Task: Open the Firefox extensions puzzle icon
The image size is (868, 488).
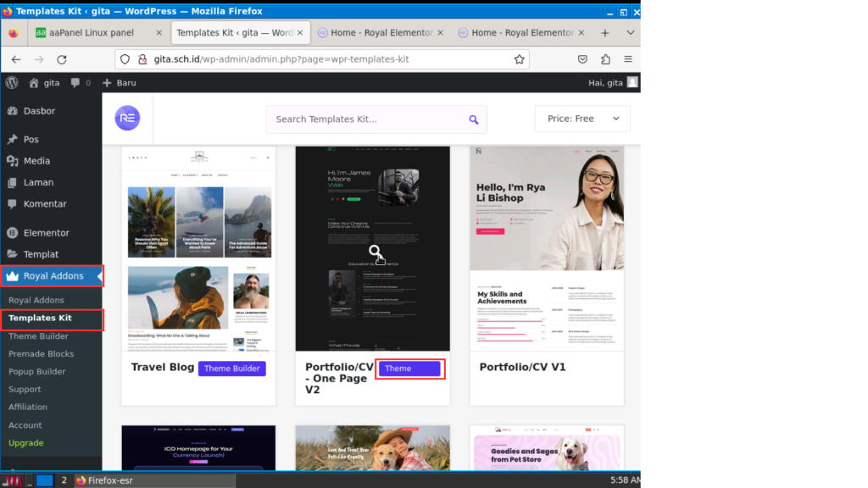Action: tap(605, 59)
